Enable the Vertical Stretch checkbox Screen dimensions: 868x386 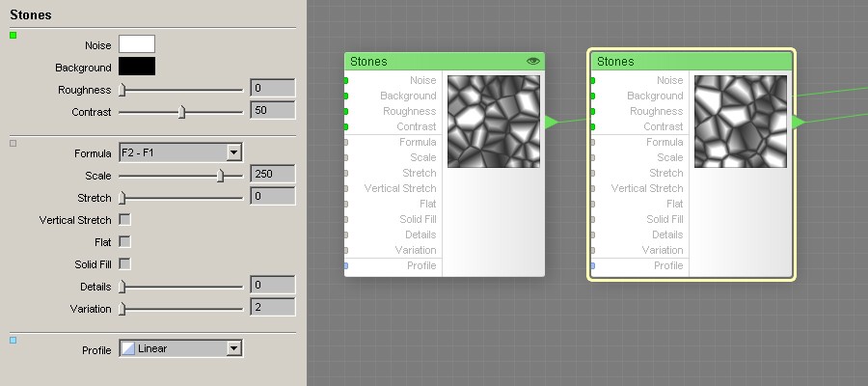(x=124, y=220)
